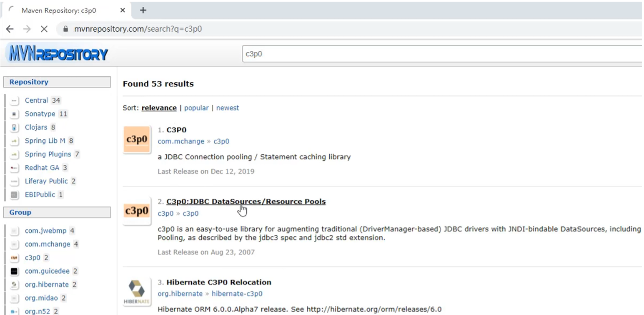Filter by Central repository link
Viewport: 644px width, 315px height.
tap(36, 101)
